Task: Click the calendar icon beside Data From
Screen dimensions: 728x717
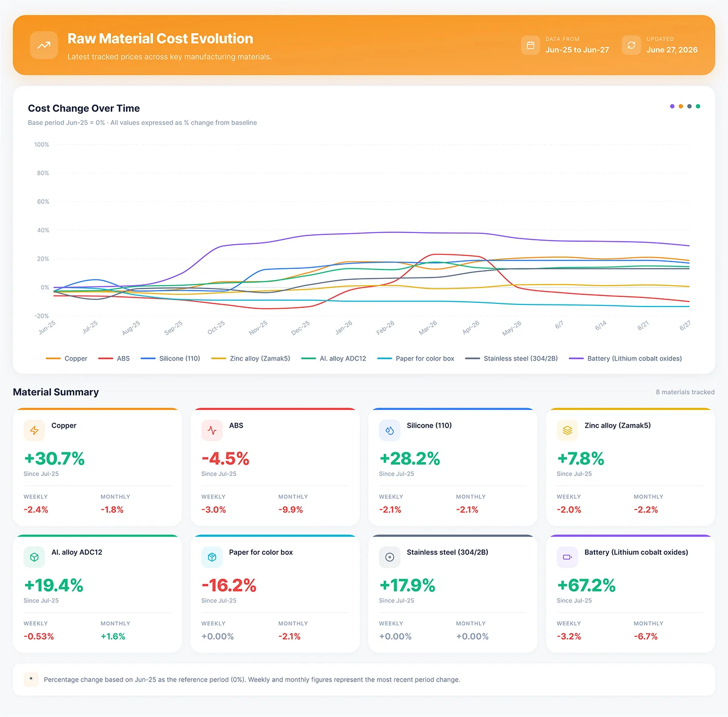Action: pos(530,45)
